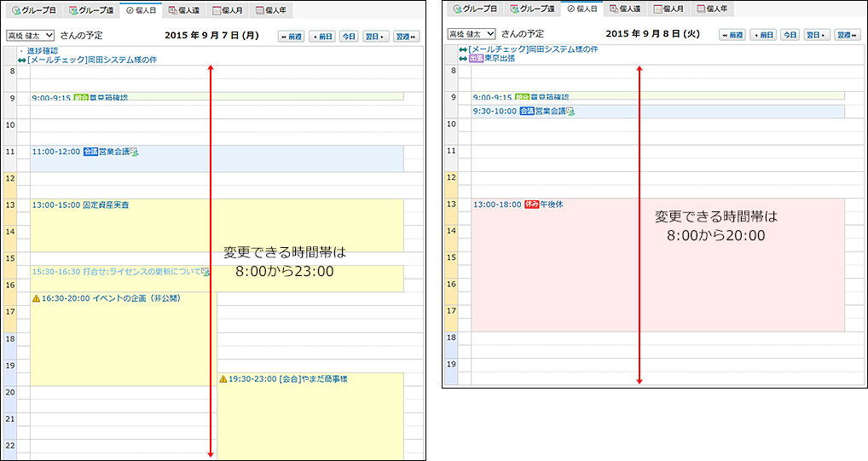
Task: Click red 休み tag in 13:00-18:00 event
Action: coord(531,205)
